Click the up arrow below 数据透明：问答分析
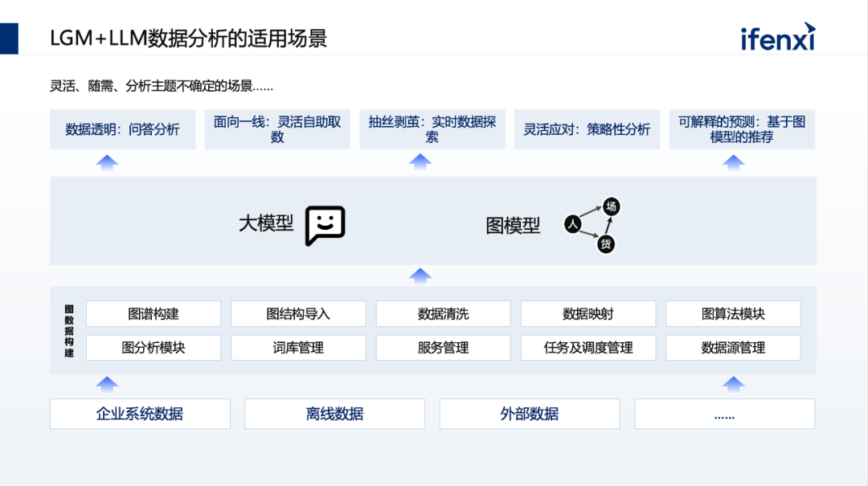This screenshot has width=868, height=486. click(107, 162)
